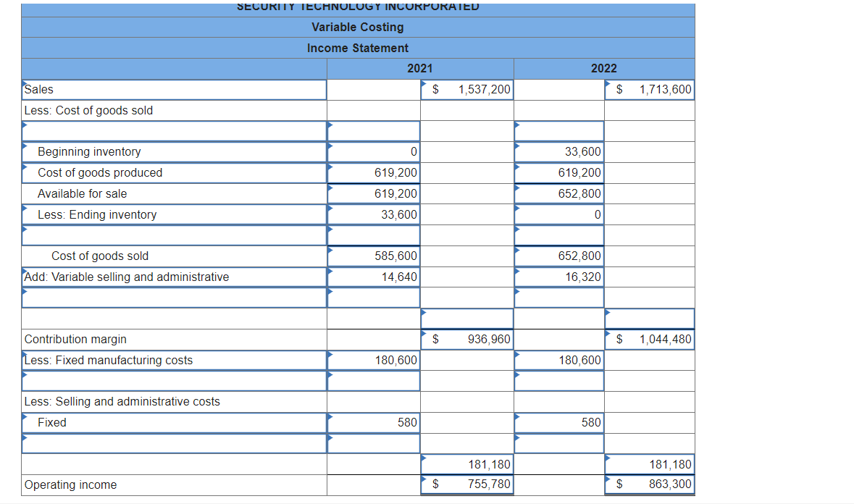Select the 2022 Fixed selling value 580
854x504 pixels.
click(558, 423)
